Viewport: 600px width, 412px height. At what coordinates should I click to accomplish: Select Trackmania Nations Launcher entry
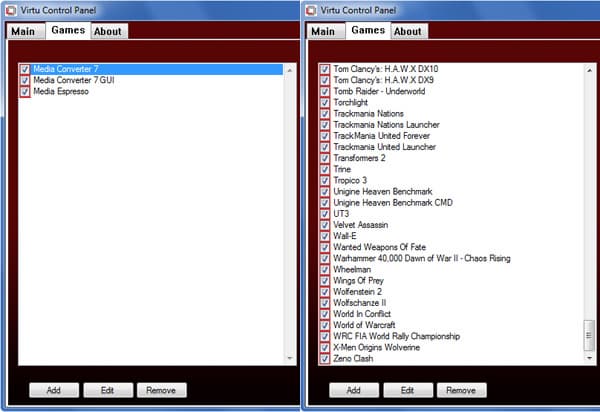tap(386, 125)
